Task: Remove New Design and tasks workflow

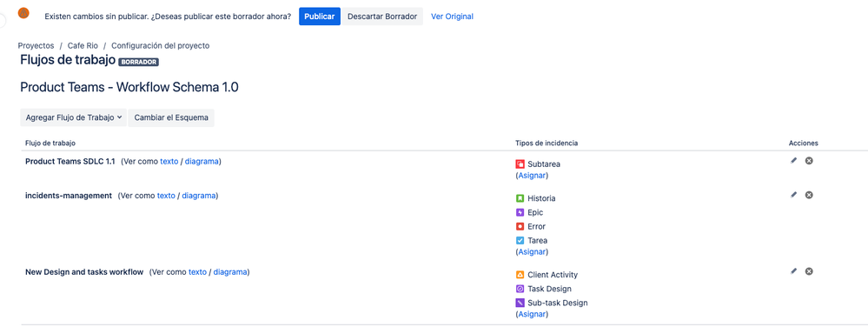Action: click(809, 271)
